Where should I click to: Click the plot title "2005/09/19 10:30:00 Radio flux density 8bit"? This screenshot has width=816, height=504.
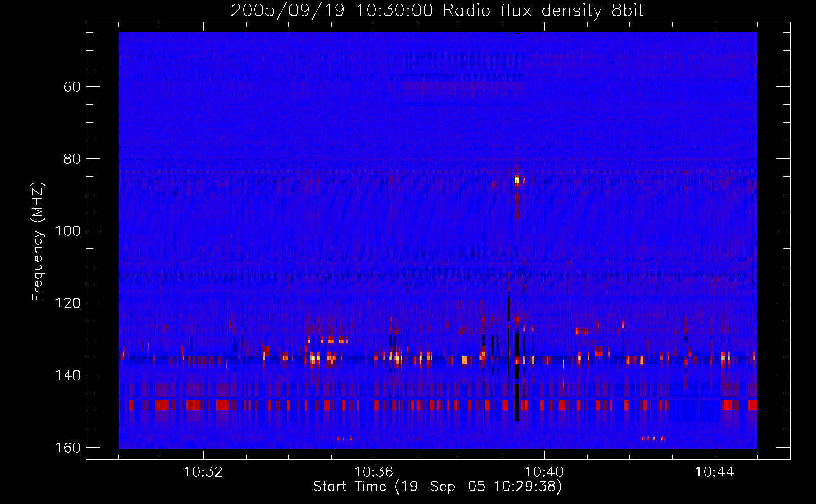(437, 10)
